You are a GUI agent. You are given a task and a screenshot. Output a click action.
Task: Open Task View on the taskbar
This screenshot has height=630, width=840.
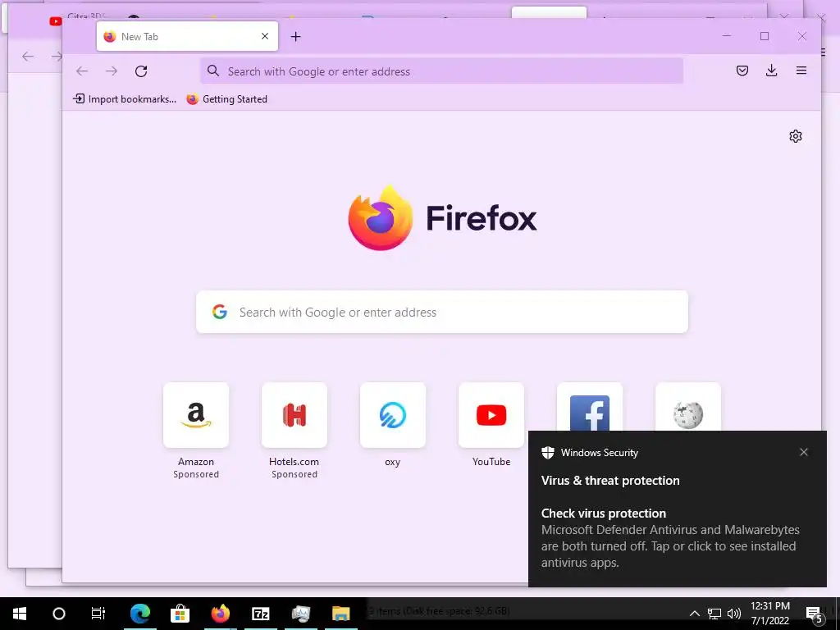pyautogui.click(x=98, y=614)
